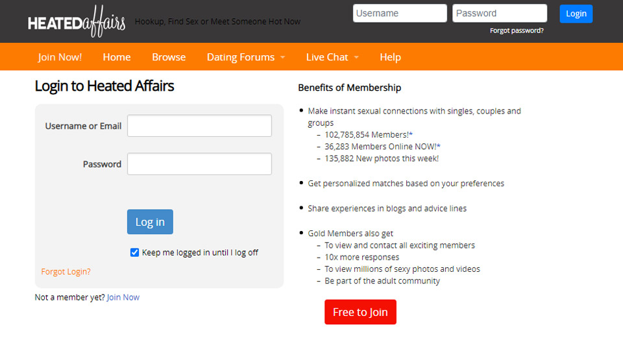Viewport: 623px width, 364px height.
Task: Click the Heated Affairs logo
Action: (x=77, y=23)
